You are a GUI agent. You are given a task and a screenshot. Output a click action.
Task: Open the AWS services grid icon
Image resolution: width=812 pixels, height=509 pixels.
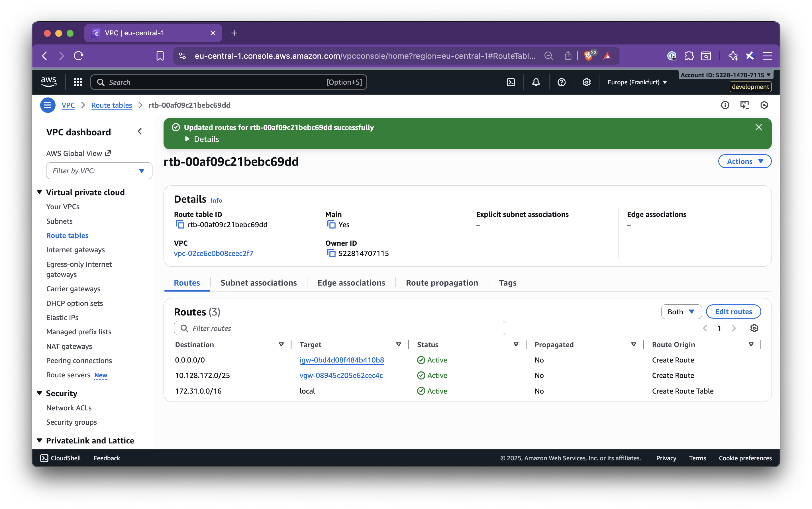(78, 82)
